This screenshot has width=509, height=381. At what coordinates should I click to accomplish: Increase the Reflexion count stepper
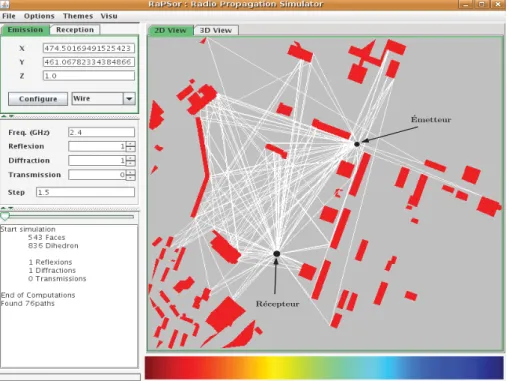(x=131, y=144)
